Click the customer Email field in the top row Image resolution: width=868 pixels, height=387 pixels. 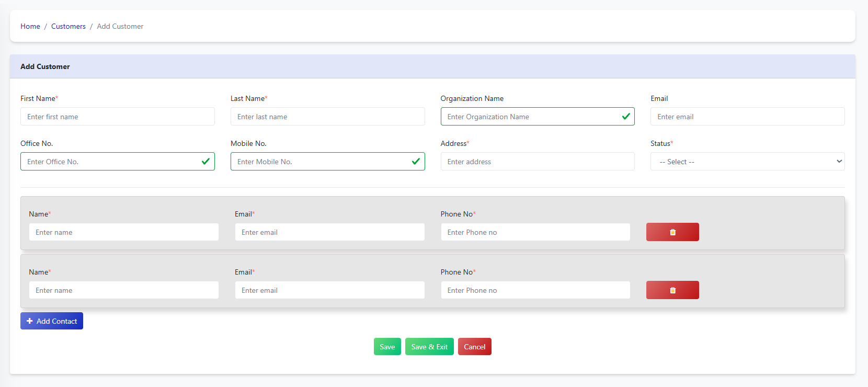pos(747,117)
